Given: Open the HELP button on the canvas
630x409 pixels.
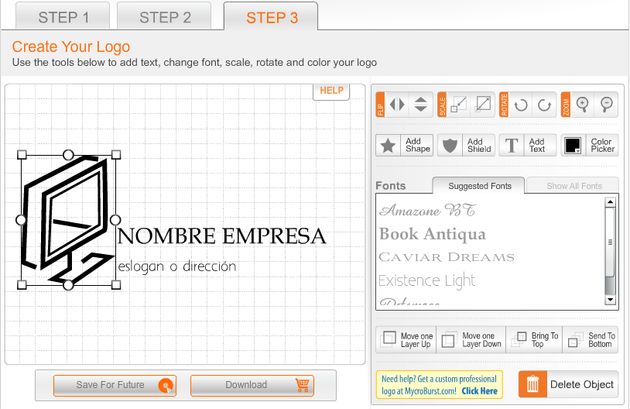Looking at the screenshot, I should [x=331, y=91].
